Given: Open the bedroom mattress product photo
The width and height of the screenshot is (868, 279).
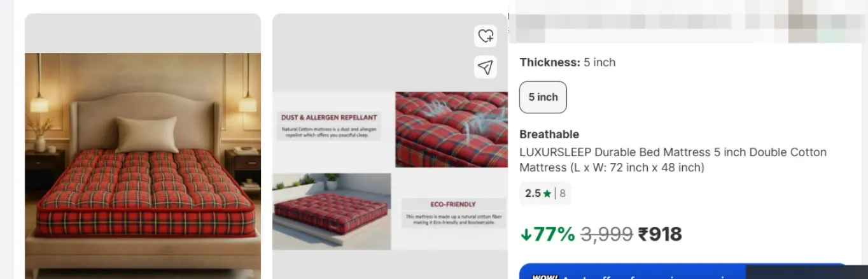Looking at the screenshot, I should click(x=143, y=166).
